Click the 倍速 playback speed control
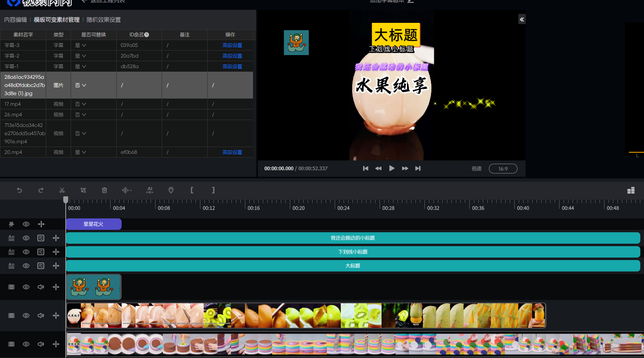The image size is (644, 358). [x=477, y=169]
